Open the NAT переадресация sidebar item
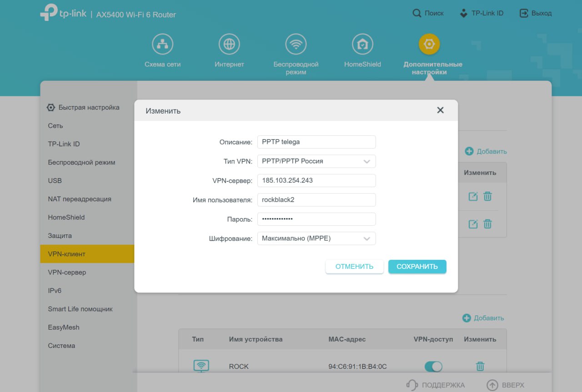This screenshot has width=582, height=392. coord(80,199)
